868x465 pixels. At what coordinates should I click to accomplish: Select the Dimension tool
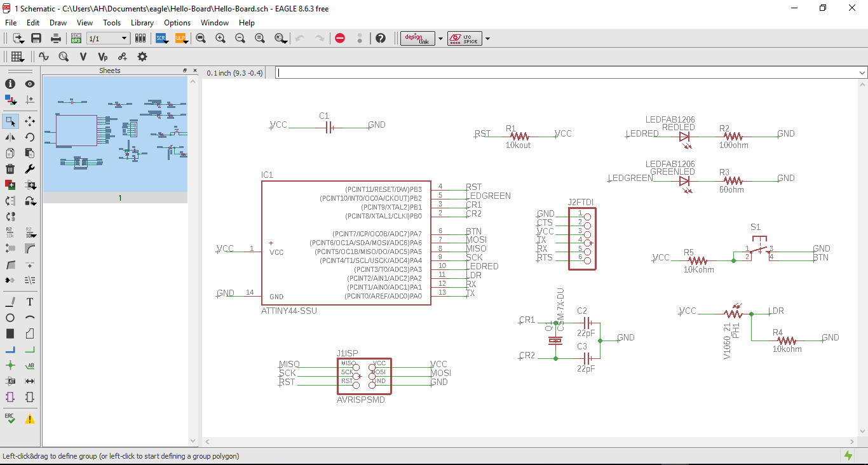pos(30,381)
